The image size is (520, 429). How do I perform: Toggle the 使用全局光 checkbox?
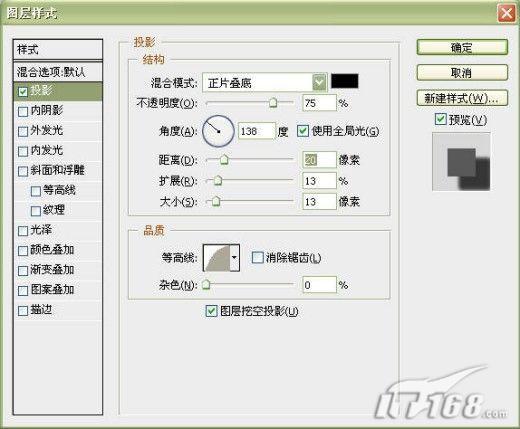pos(303,131)
